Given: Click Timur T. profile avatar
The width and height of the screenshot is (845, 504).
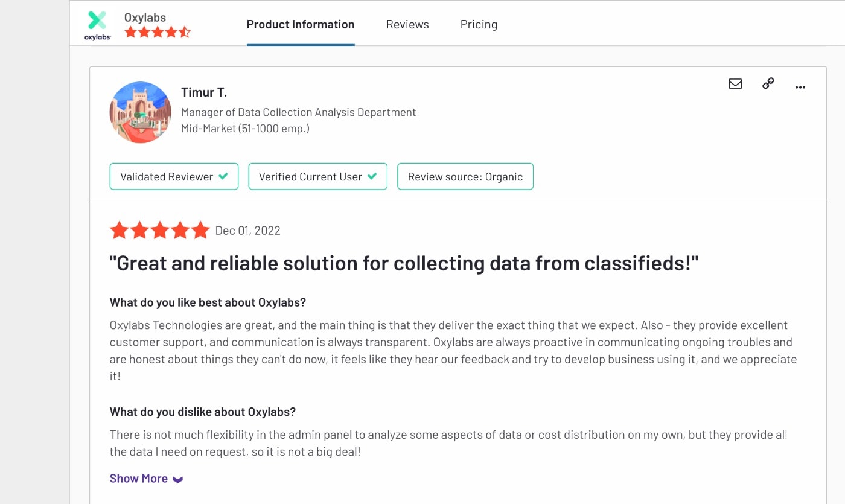Looking at the screenshot, I should click(141, 112).
